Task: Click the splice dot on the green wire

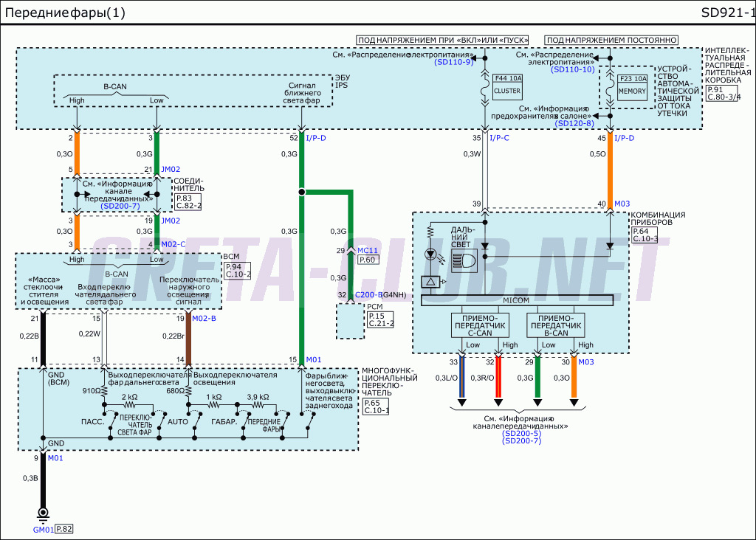Action: coord(301,192)
